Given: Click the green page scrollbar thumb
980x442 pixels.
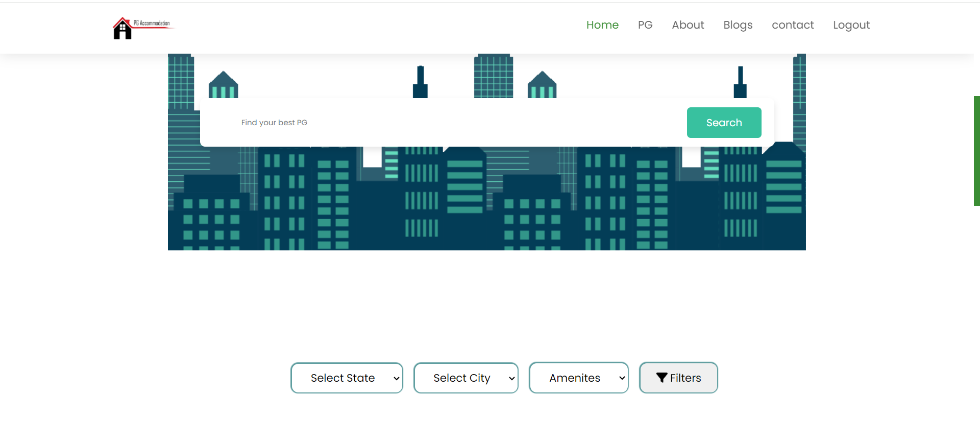Looking at the screenshot, I should pyautogui.click(x=976, y=151).
